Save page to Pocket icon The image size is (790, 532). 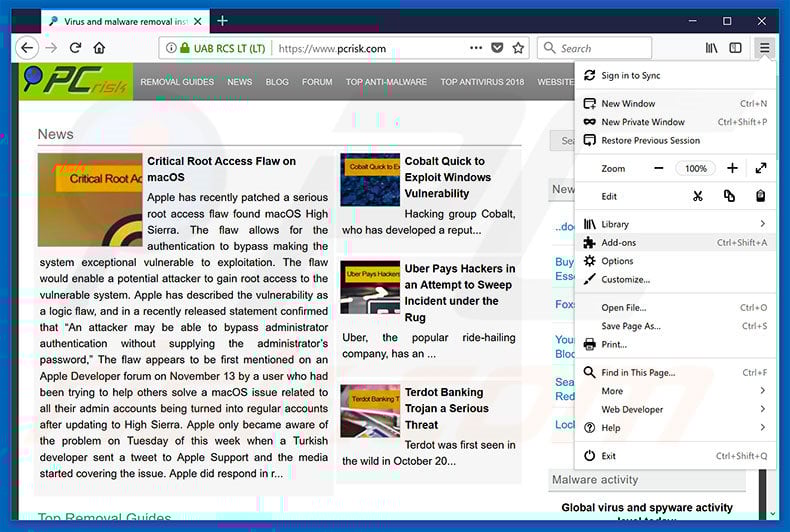click(497, 48)
